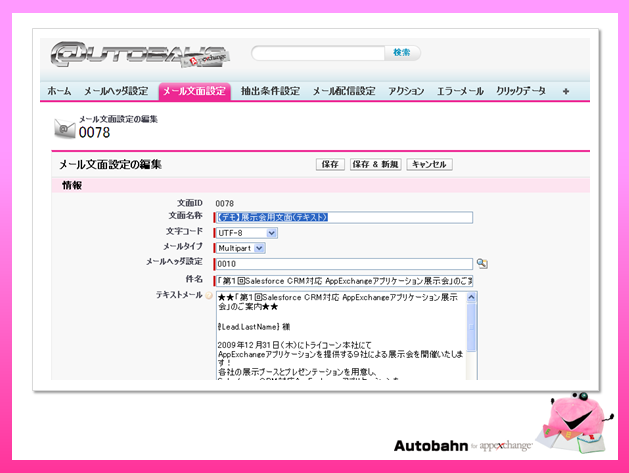
Task: Switch to the メールヘッダ設定 tab
Action: click(116, 91)
